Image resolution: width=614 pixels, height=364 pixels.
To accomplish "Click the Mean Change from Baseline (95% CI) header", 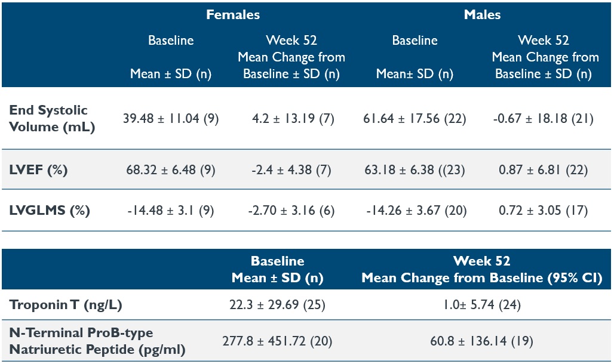I will tap(481, 277).
